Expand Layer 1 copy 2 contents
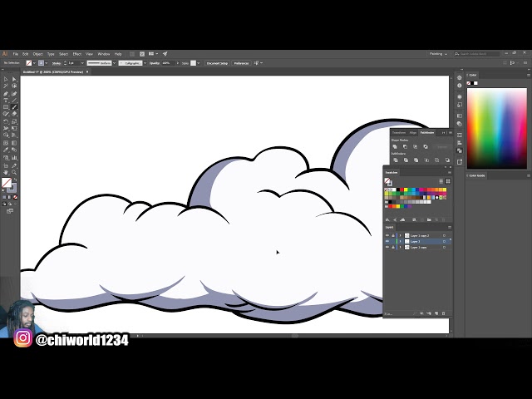Screen dimensions: 532x399 [400, 235]
